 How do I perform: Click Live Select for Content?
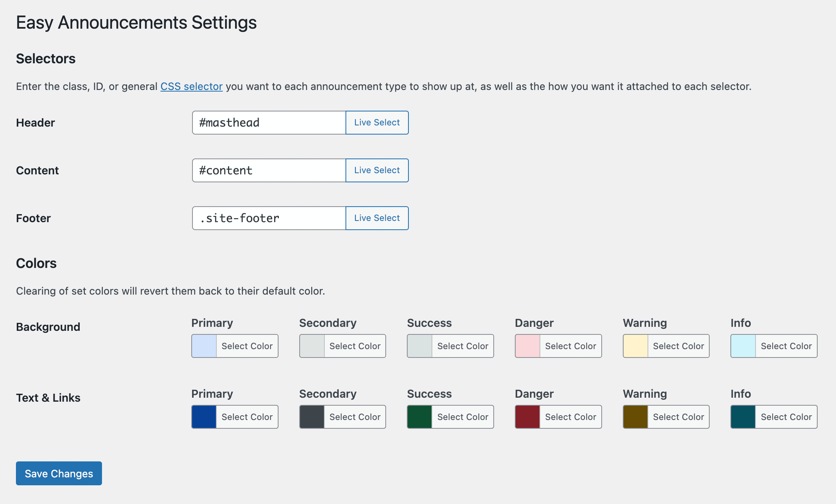[x=377, y=170]
